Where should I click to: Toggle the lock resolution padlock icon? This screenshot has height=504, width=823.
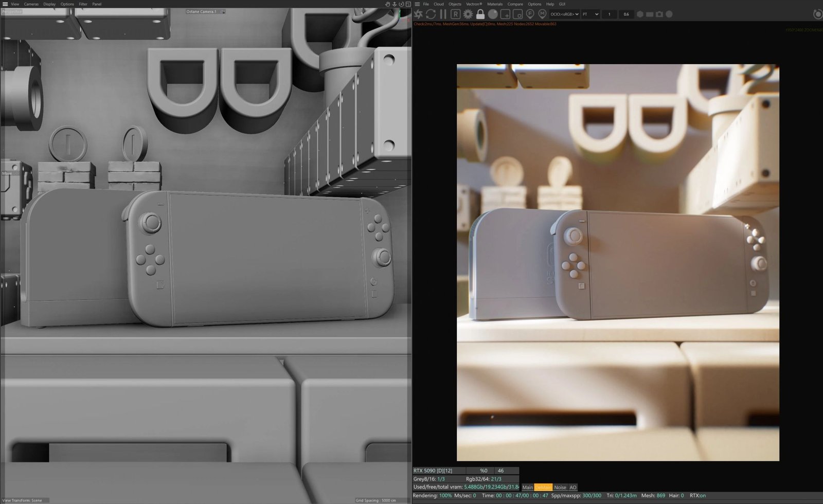point(480,14)
